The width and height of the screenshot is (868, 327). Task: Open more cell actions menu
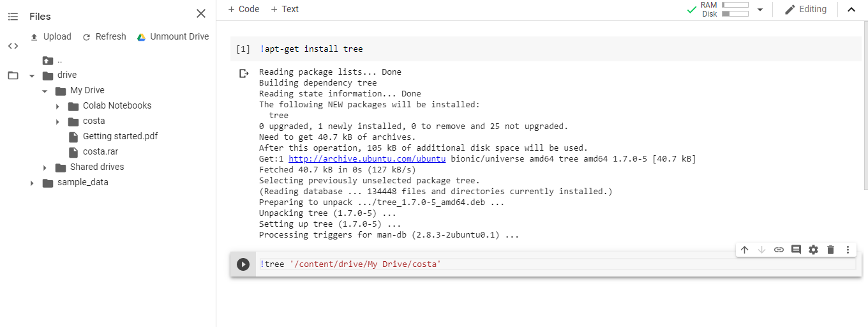pos(848,250)
